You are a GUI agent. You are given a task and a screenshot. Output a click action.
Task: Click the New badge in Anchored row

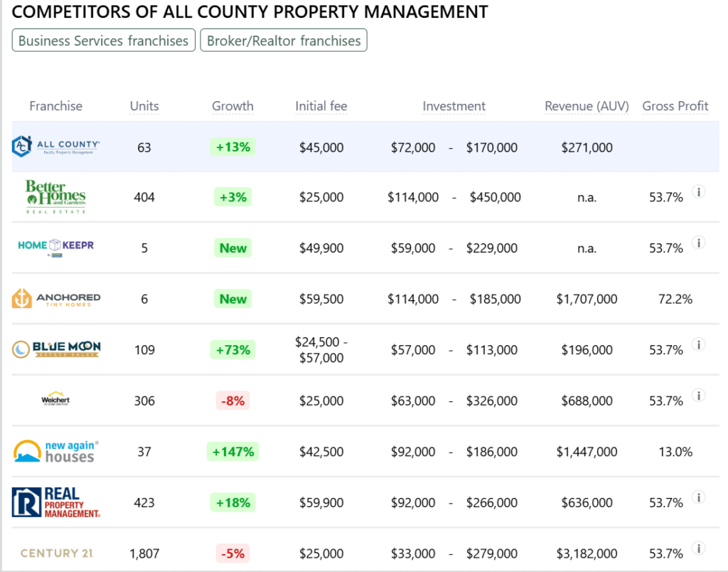pos(232,299)
